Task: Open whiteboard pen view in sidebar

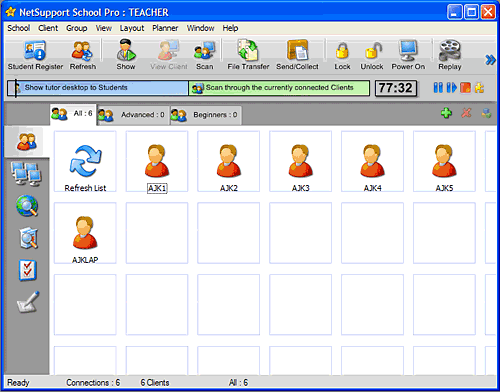Action: 28,302
